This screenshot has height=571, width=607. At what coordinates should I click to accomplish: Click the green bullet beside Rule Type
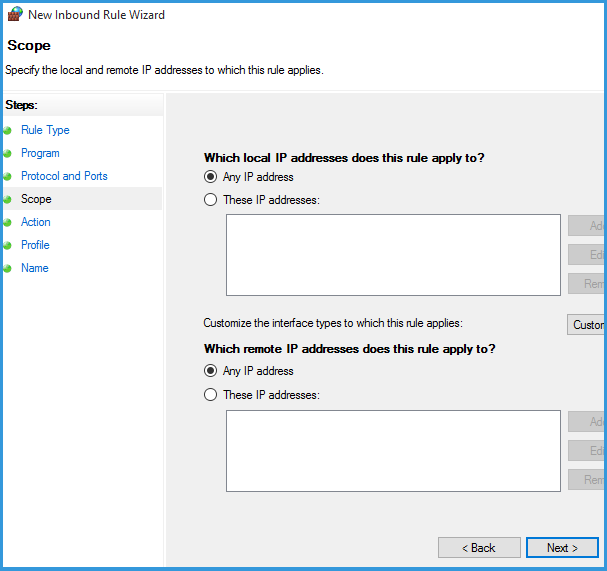click(x=9, y=131)
